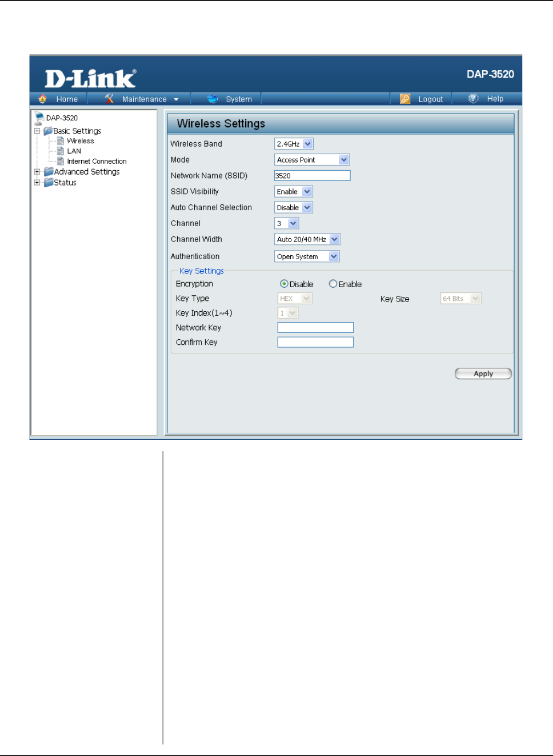The width and height of the screenshot is (553, 756).
Task: Select DAP-3520 root in the sidebar tree
Action: click(62, 118)
